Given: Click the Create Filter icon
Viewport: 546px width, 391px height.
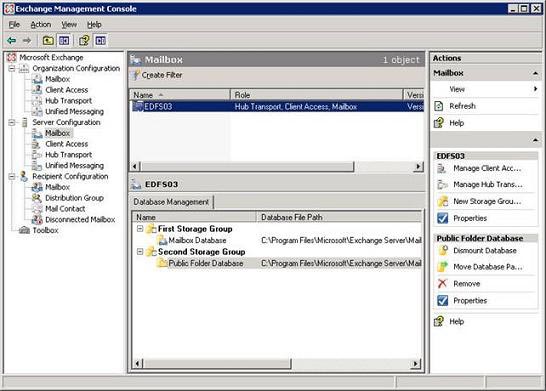Looking at the screenshot, I should click(136, 75).
